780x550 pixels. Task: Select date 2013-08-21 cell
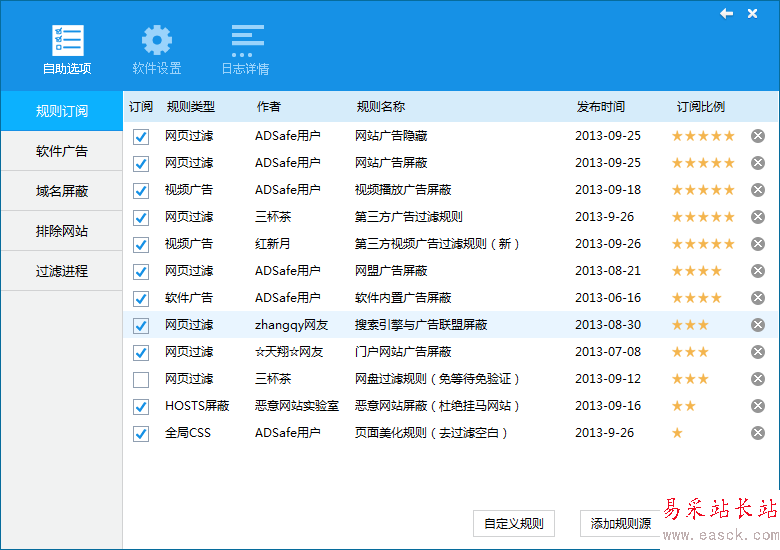coord(608,271)
